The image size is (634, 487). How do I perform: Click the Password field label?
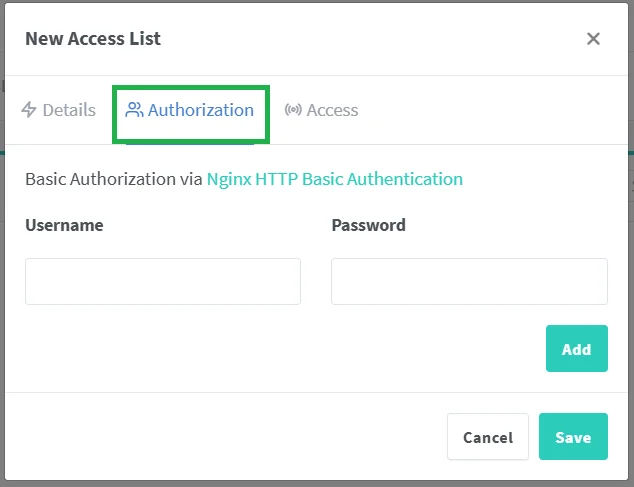[369, 225]
